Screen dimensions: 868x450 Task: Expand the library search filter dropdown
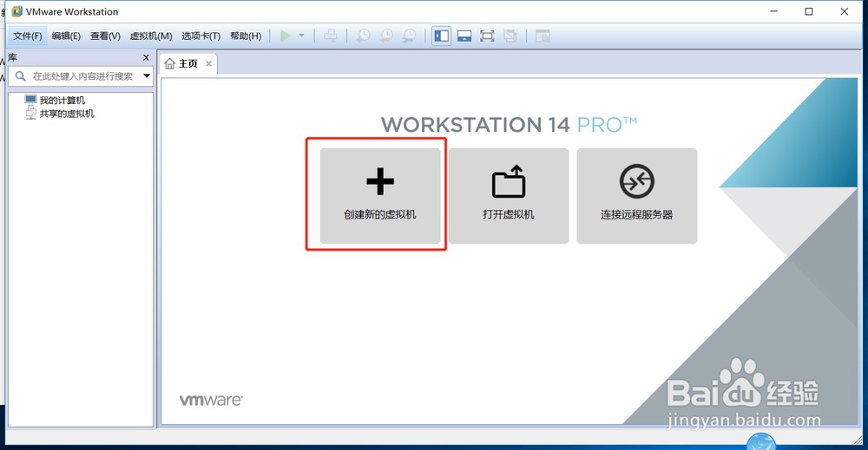coord(147,75)
